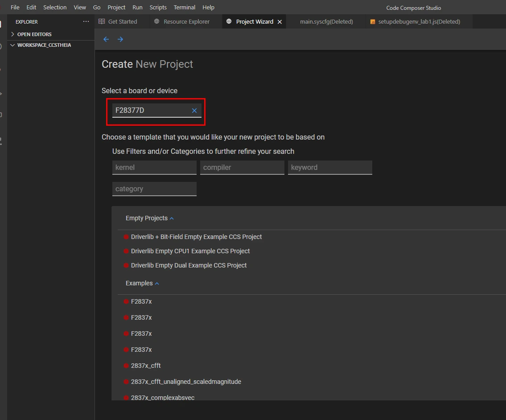
Task: Open the Run menu
Action: [137, 7]
